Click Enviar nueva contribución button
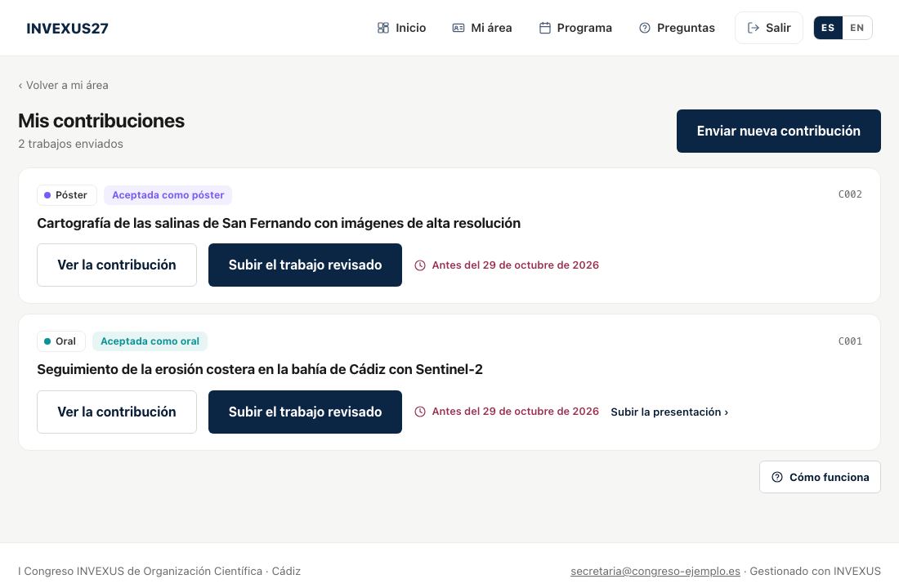Screen dimensions: 899x588 778,131
